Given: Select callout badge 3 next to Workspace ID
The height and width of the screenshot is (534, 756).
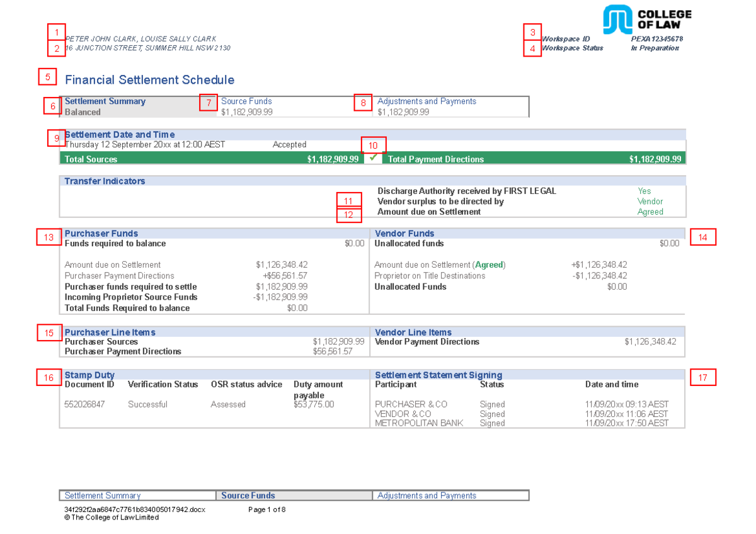Looking at the screenshot, I should coord(532,31).
